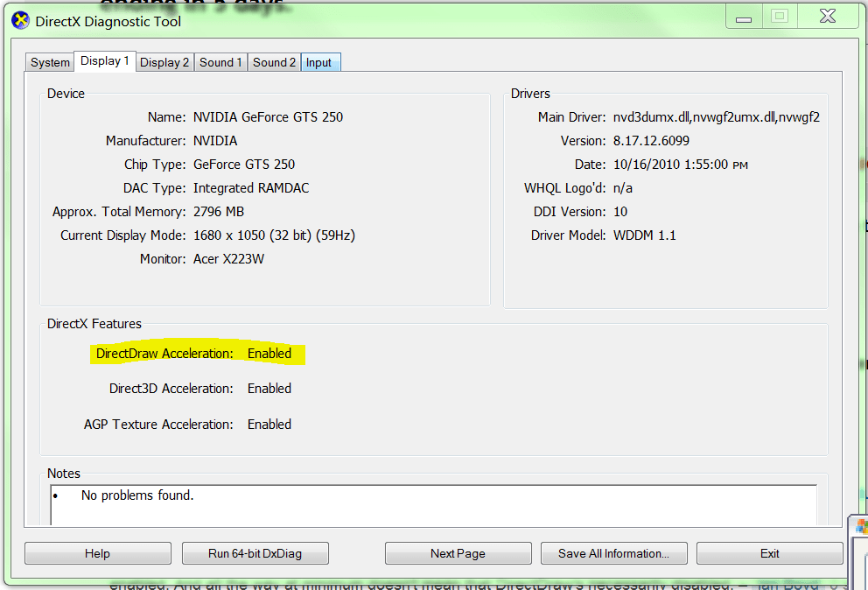Click driver model 'WDDM 1.1'
The height and width of the screenshot is (590, 868).
point(644,235)
